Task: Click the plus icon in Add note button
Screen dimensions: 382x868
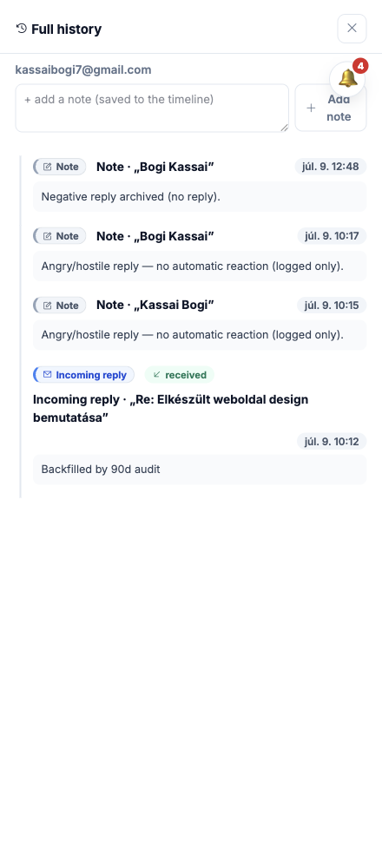Action: (311, 108)
